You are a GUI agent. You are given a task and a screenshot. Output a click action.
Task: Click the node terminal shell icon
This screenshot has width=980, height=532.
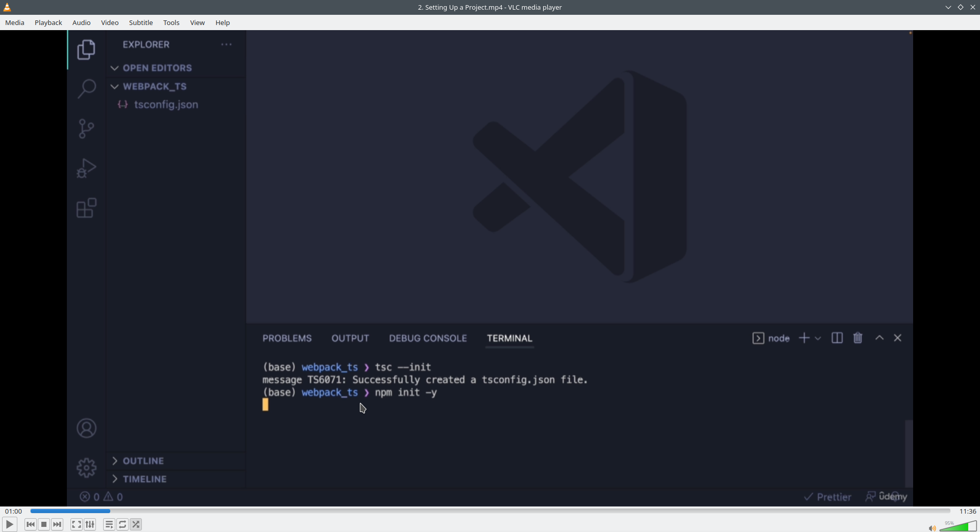(758, 338)
